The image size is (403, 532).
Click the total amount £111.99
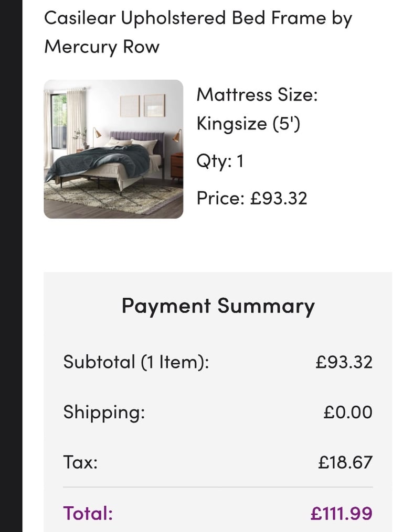pos(342,513)
